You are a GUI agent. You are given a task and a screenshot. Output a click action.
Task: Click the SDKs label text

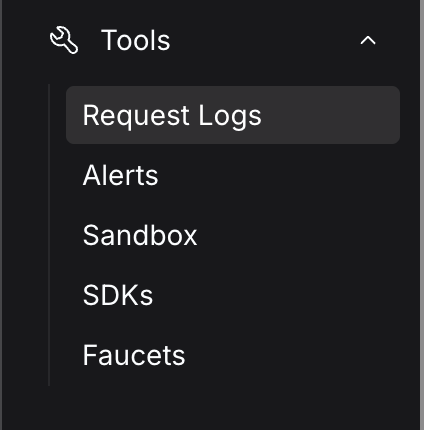[118, 295]
